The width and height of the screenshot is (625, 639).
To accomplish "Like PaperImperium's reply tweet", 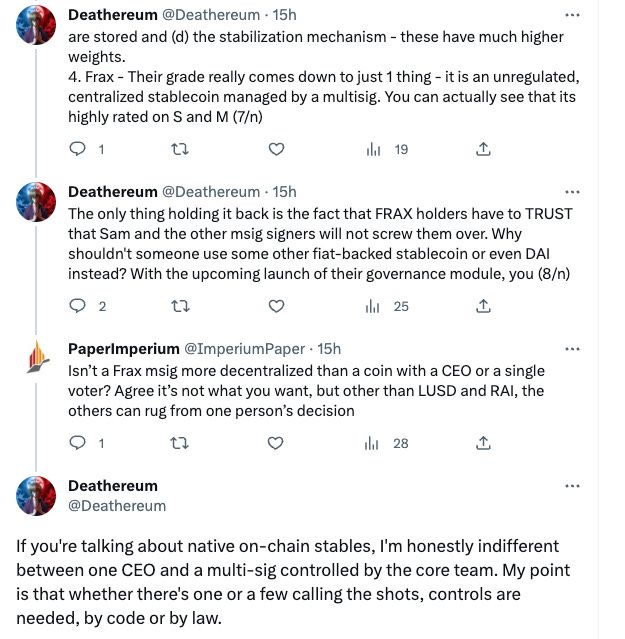I will click(x=278, y=443).
